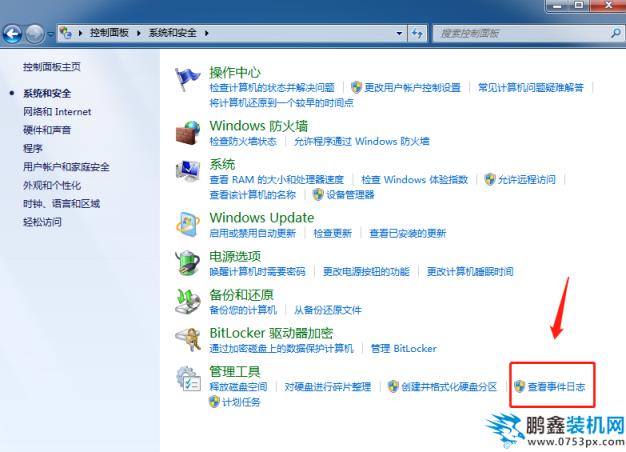Viewport: 626px width, 452px height.
Task: Open the 程序 sidebar category
Action: (33, 149)
